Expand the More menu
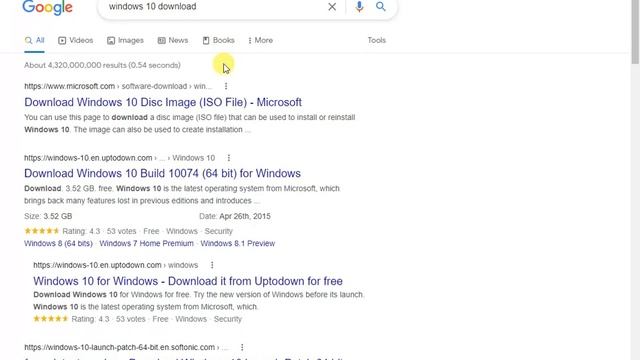Screen dimensions: 640x360 (x=260, y=40)
